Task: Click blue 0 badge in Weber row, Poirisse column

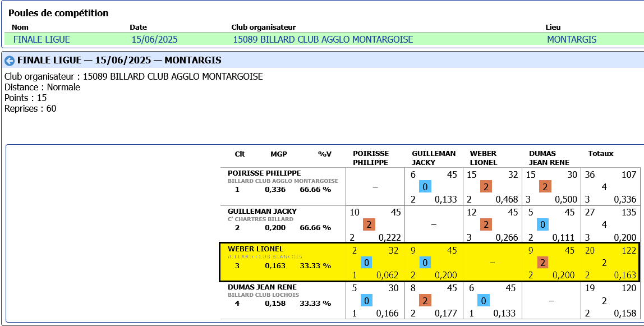Action: pyautogui.click(x=366, y=263)
